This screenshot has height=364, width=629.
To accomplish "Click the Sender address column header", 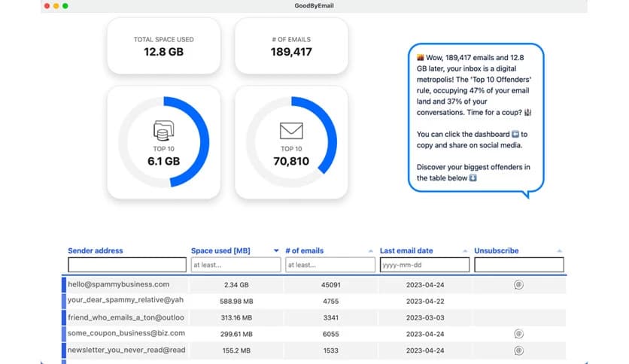I will click(x=96, y=250).
